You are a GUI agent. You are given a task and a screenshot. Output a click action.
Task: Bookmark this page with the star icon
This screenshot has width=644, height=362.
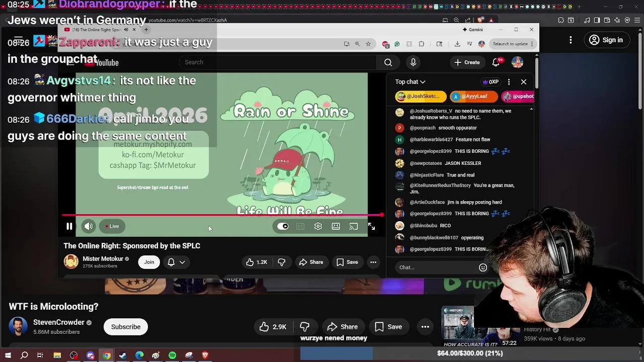368,44
